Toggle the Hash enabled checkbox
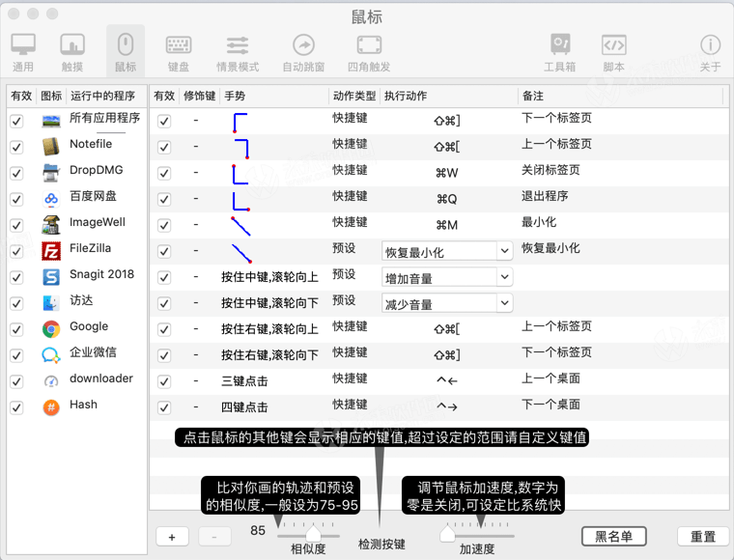 pos(16,408)
